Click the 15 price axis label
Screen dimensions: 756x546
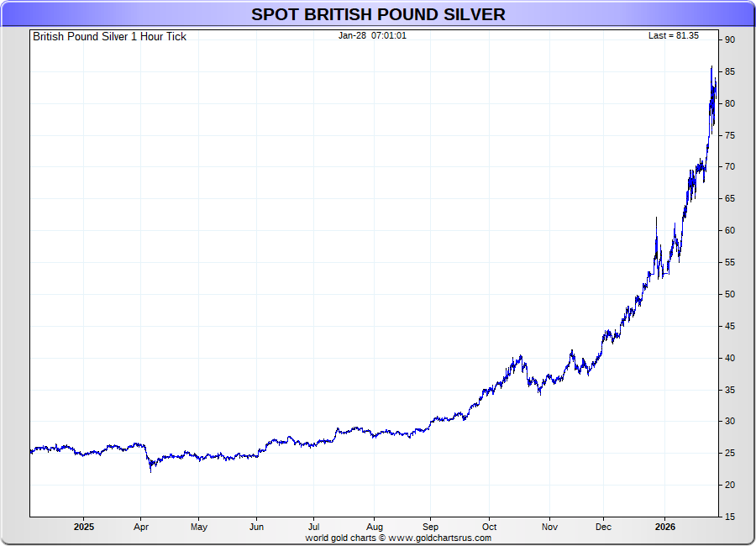[730, 517]
